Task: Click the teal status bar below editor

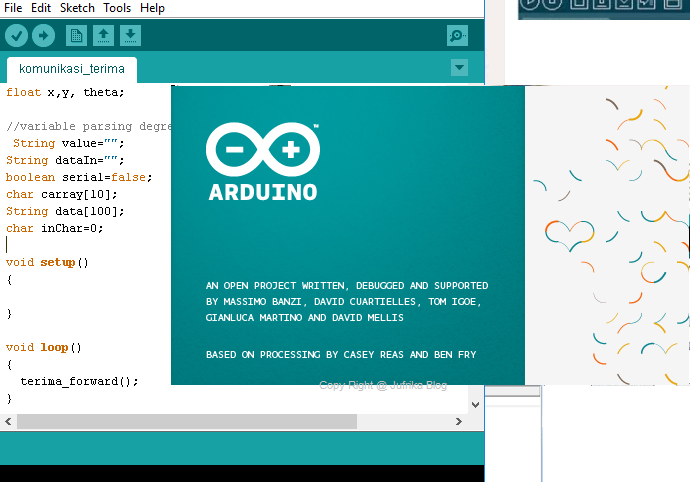Action: coord(242,449)
